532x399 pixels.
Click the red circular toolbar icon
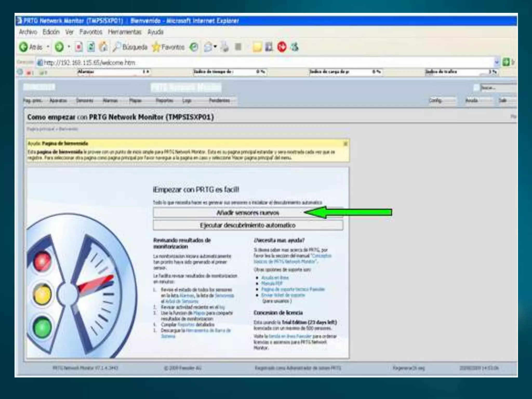tap(282, 47)
